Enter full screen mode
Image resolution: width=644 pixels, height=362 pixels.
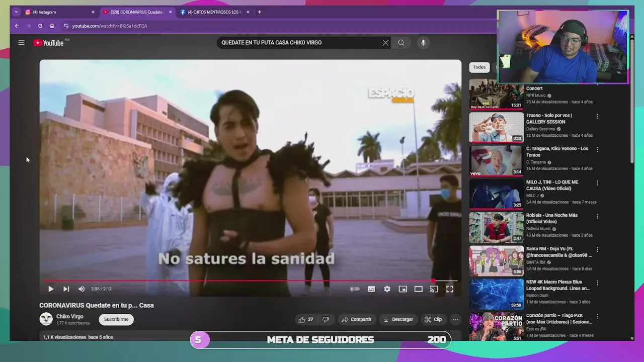(449, 289)
